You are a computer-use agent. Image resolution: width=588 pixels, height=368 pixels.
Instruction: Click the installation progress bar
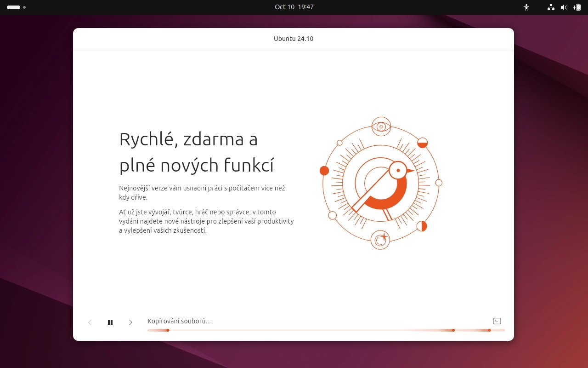click(326, 330)
